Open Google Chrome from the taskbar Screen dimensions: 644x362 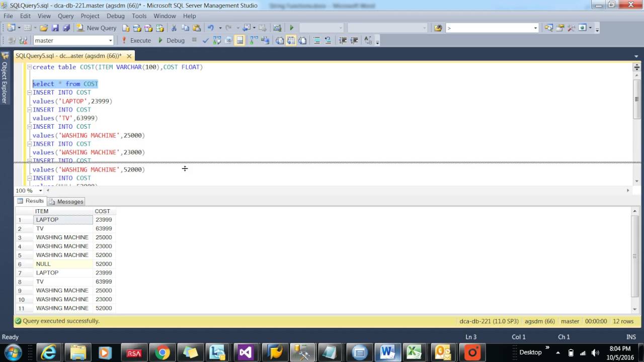162,352
